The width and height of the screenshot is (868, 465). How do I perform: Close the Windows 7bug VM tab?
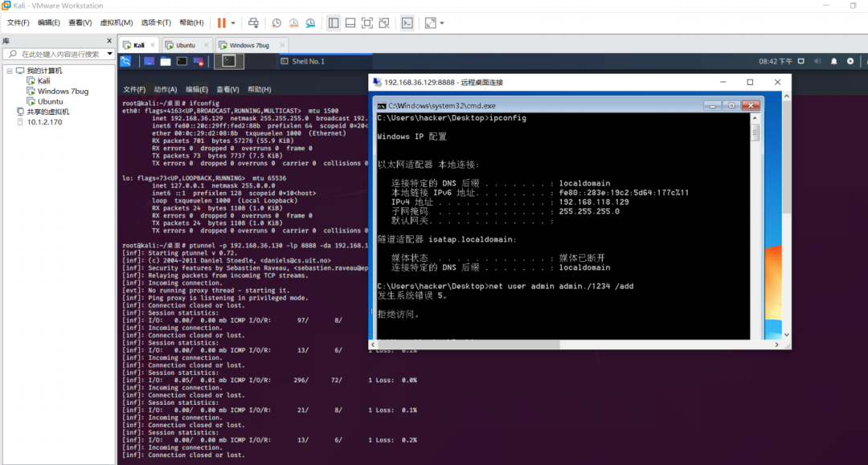point(282,45)
